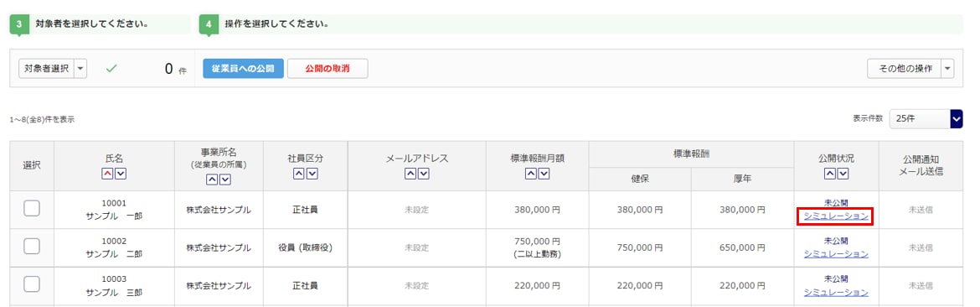Viewport: 980px width, 307px height.
Task: Open シミュレーション link for サンプル 二郎
Action: [x=836, y=254]
